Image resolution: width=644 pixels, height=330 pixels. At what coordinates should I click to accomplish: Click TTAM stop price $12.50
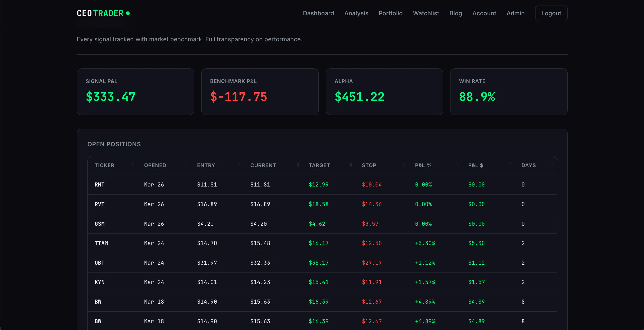pos(372,243)
